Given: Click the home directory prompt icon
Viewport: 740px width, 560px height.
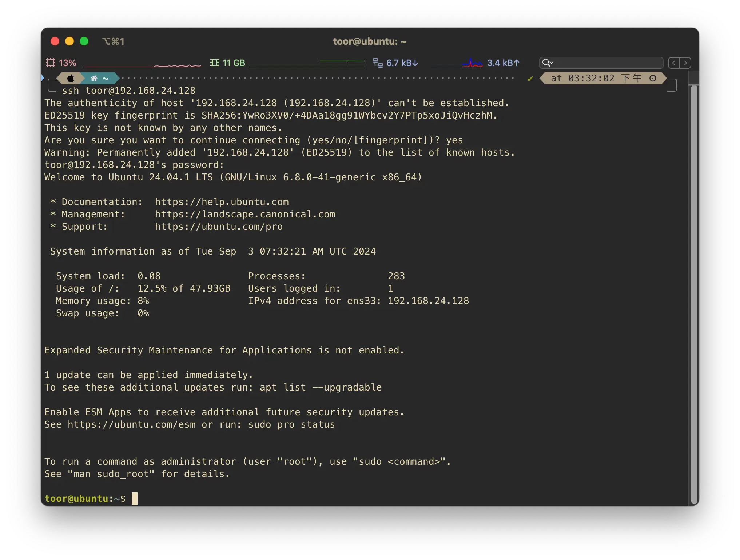Looking at the screenshot, I should coord(94,78).
